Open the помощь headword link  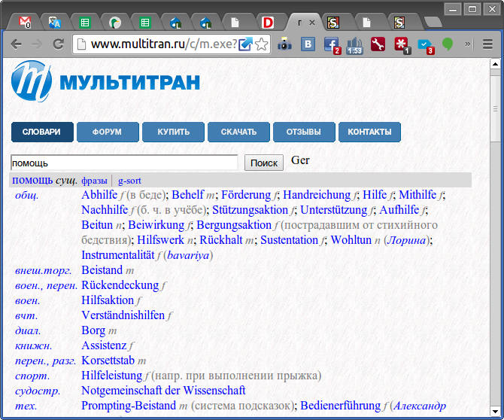tap(32, 181)
